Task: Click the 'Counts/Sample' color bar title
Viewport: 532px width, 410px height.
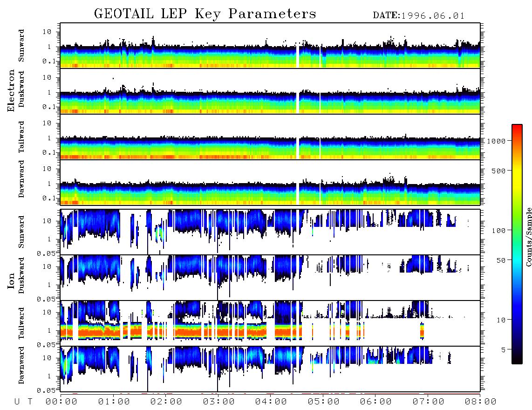Action: pyautogui.click(x=528, y=237)
